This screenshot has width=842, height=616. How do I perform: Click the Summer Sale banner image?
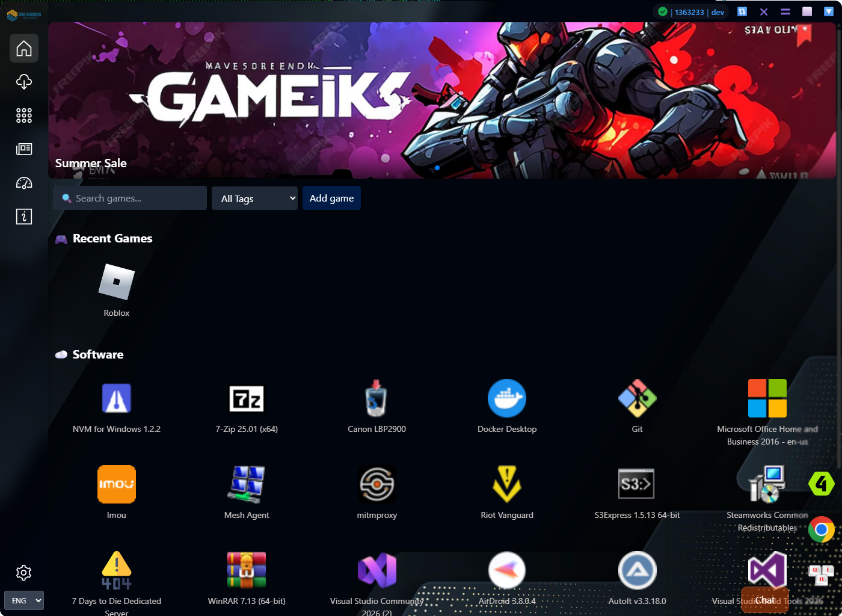[x=442, y=100]
